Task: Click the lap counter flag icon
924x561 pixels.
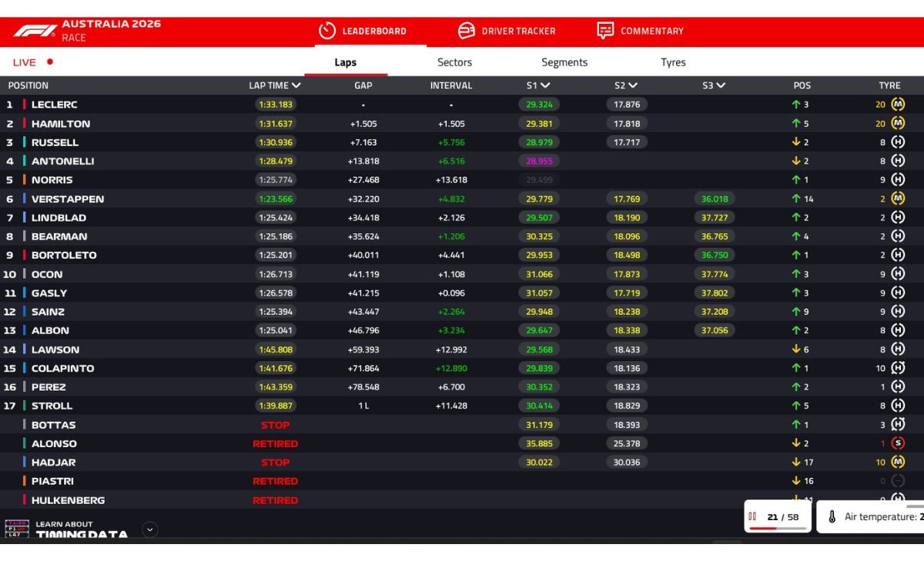Action: coord(752,516)
